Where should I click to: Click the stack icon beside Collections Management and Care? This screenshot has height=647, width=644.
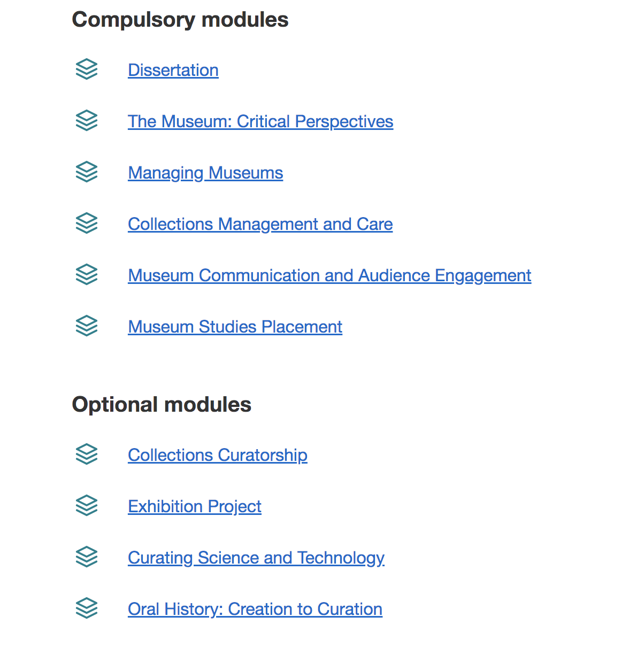click(87, 223)
